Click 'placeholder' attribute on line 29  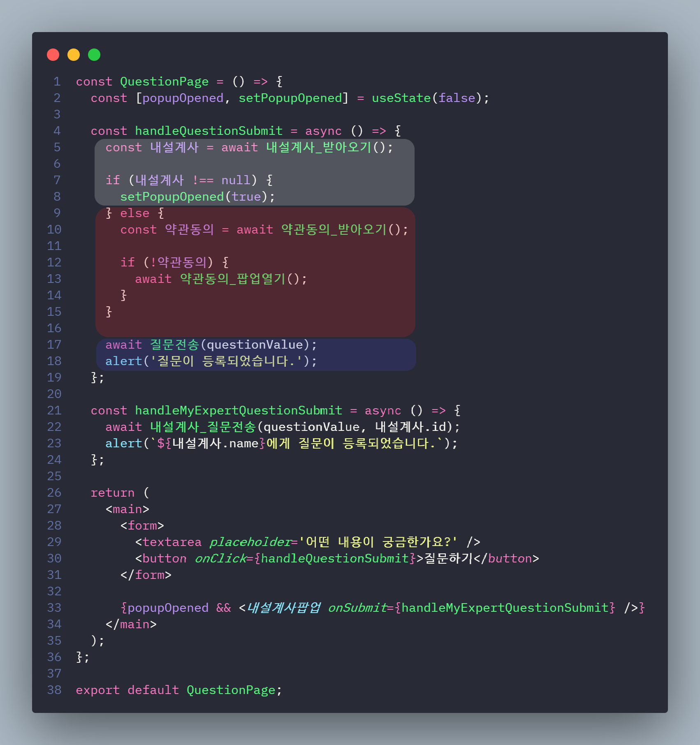250,542
